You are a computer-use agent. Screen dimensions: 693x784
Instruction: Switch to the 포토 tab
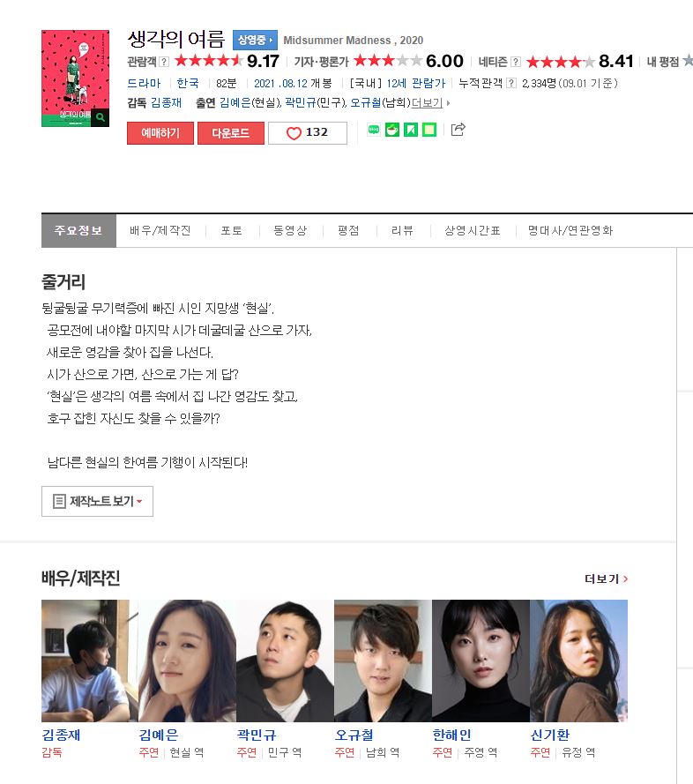click(232, 230)
